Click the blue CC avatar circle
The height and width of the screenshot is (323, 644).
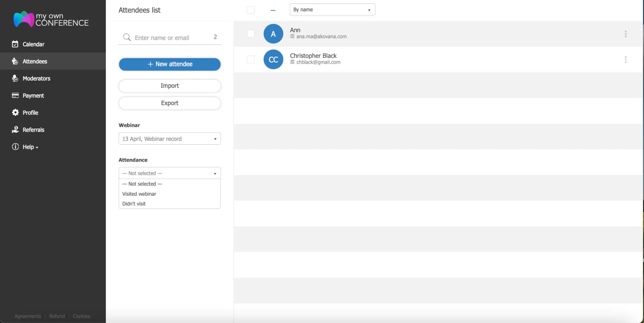[x=273, y=59]
